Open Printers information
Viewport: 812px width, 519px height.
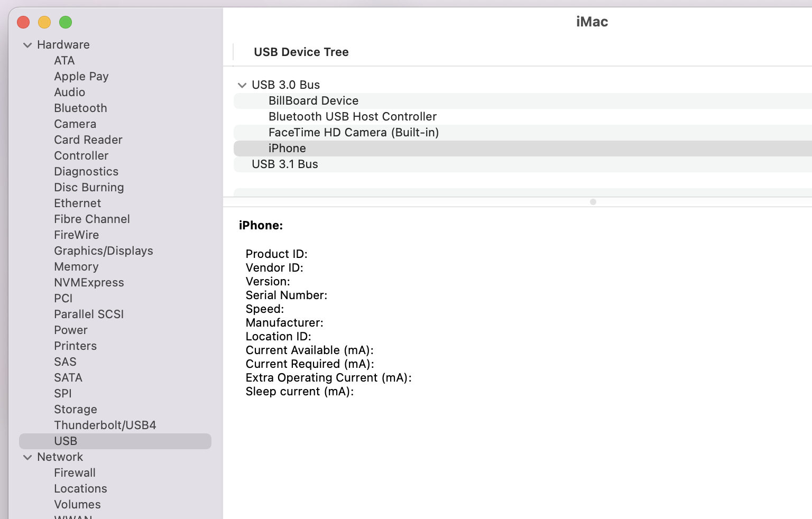75,346
